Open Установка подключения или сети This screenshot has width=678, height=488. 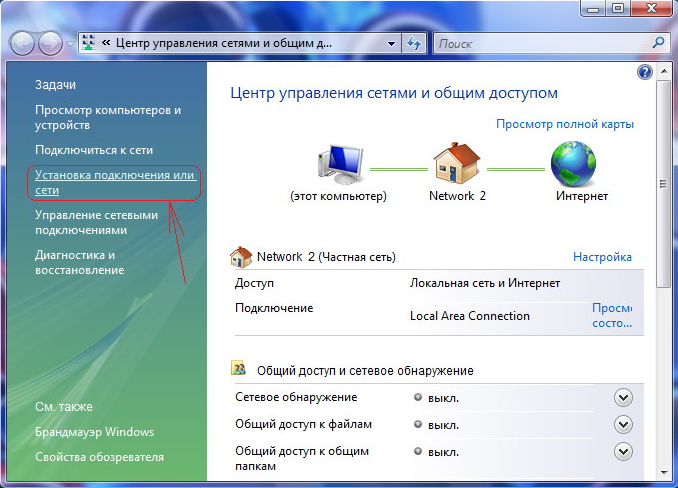click(x=115, y=182)
